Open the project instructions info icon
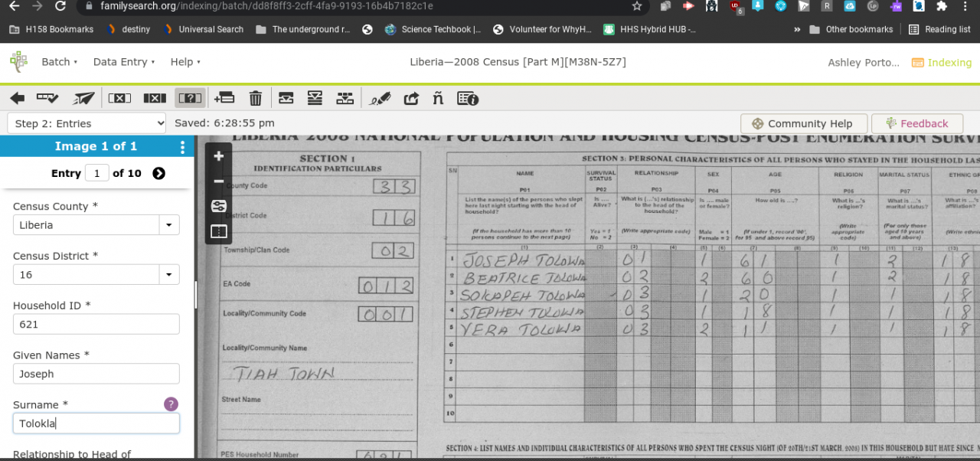Viewport: 980px width, 461px height. 468,98
